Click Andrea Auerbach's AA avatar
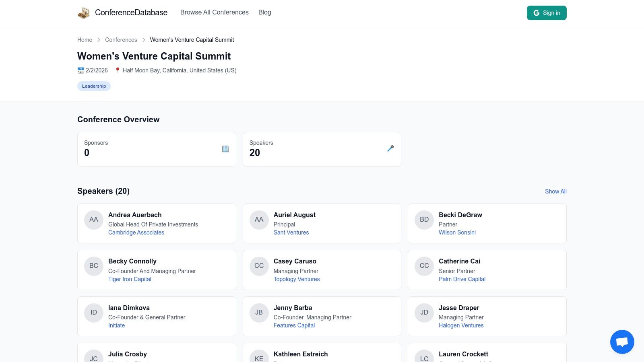The image size is (644, 362). [94, 220]
